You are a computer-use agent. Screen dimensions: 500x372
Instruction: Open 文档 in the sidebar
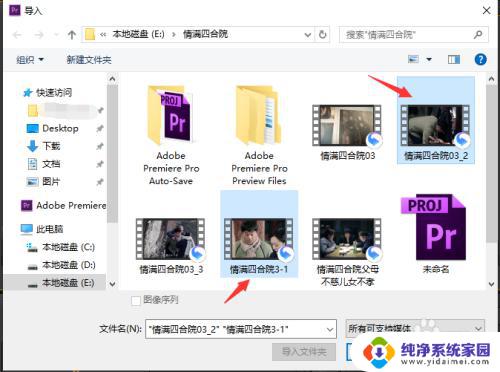(43, 164)
